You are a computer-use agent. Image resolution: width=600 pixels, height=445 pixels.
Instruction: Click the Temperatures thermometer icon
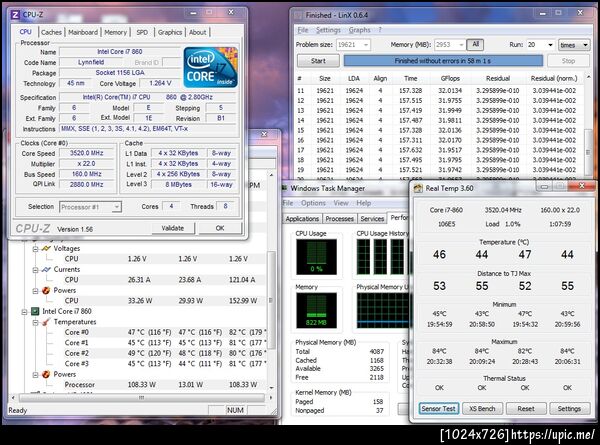(46, 322)
